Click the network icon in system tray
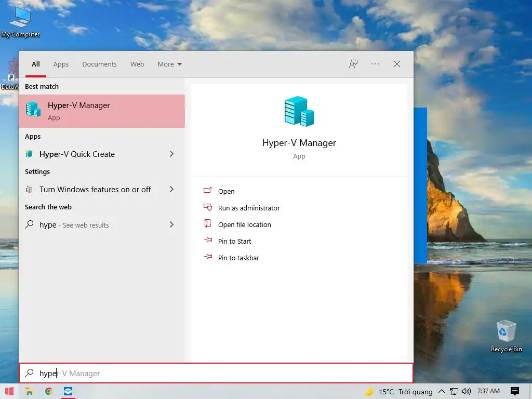532x399 pixels. pos(454,392)
